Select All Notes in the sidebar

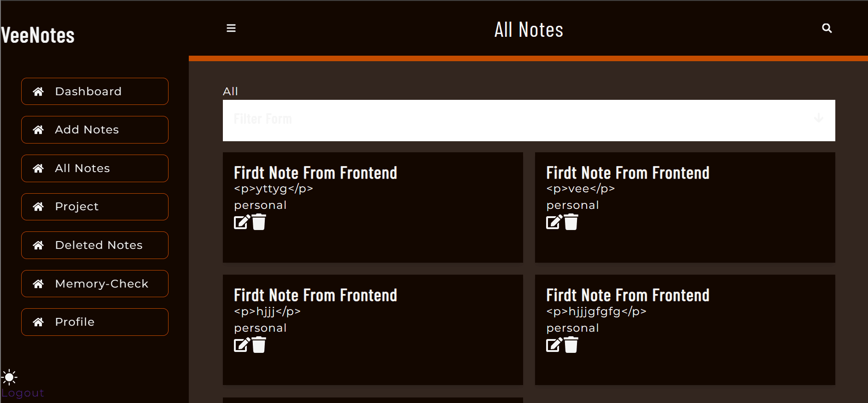95,168
